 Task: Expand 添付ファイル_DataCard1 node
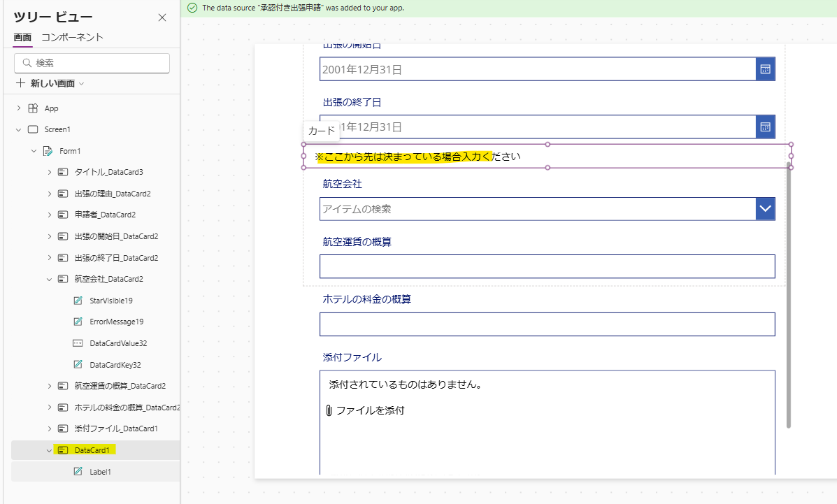coord(49,429)
